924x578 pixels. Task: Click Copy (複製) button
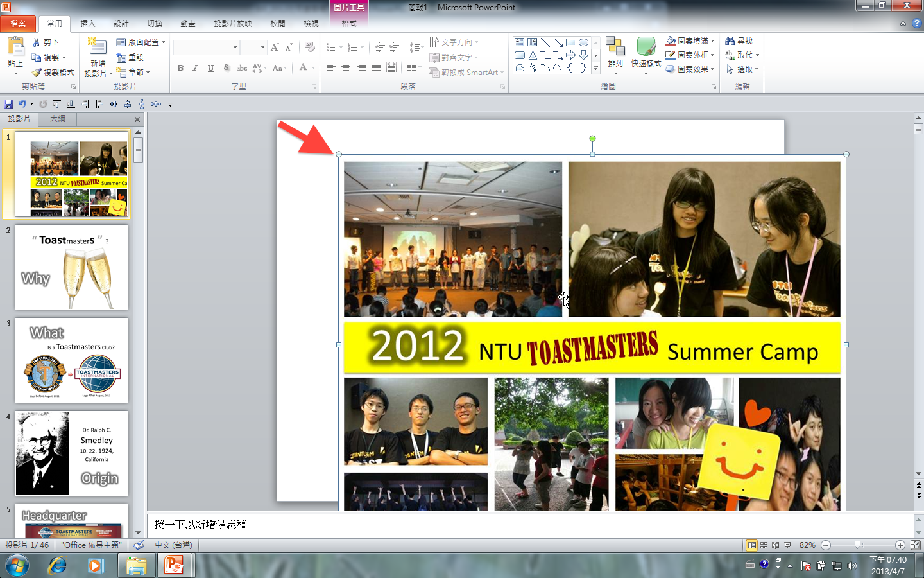click(49, 57)
